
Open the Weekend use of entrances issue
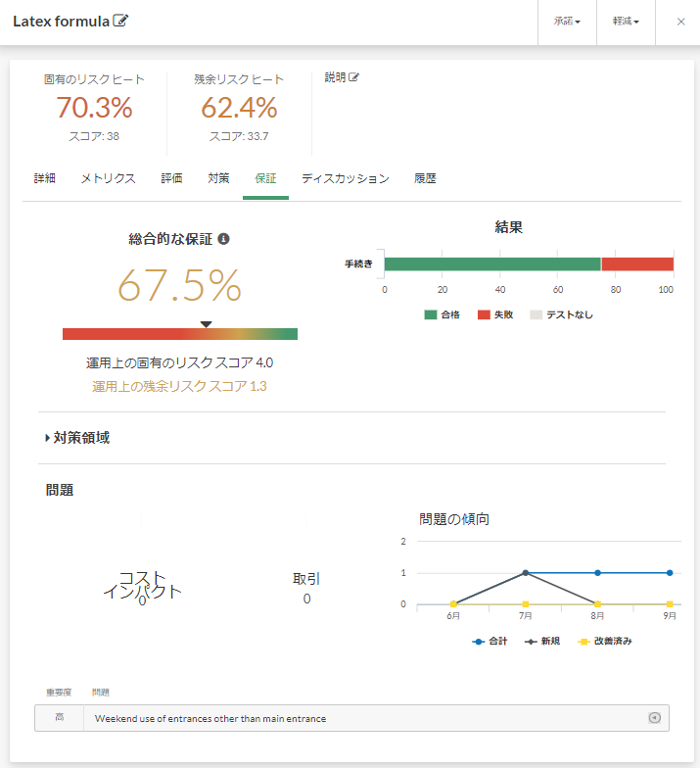click(210, 718)
